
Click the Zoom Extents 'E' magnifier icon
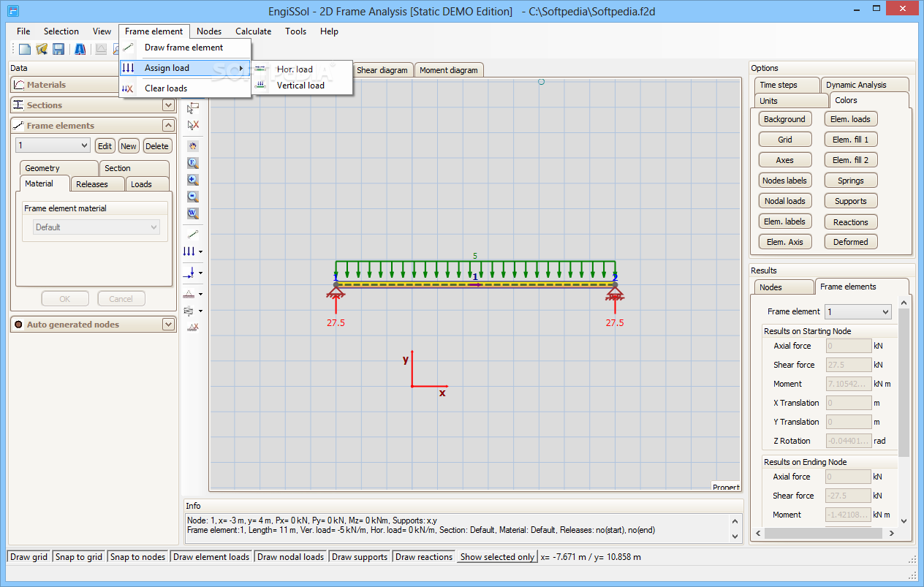[x=193, y=163]
